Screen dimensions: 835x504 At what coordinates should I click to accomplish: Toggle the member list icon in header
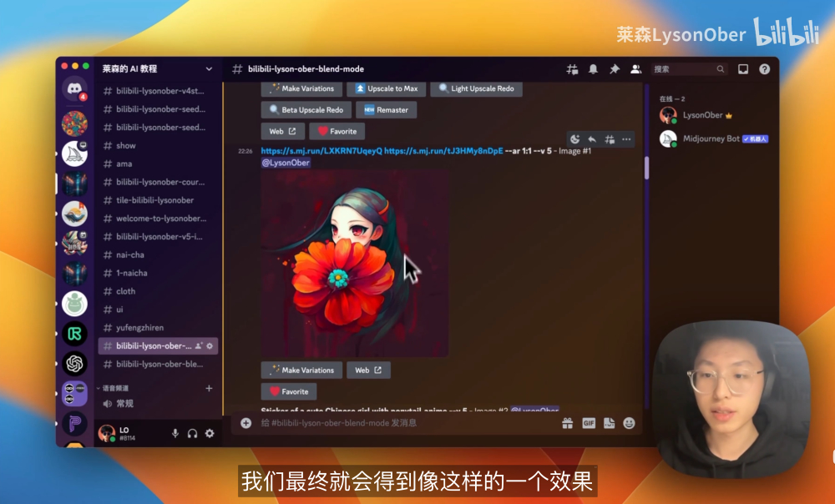point(635,69)
